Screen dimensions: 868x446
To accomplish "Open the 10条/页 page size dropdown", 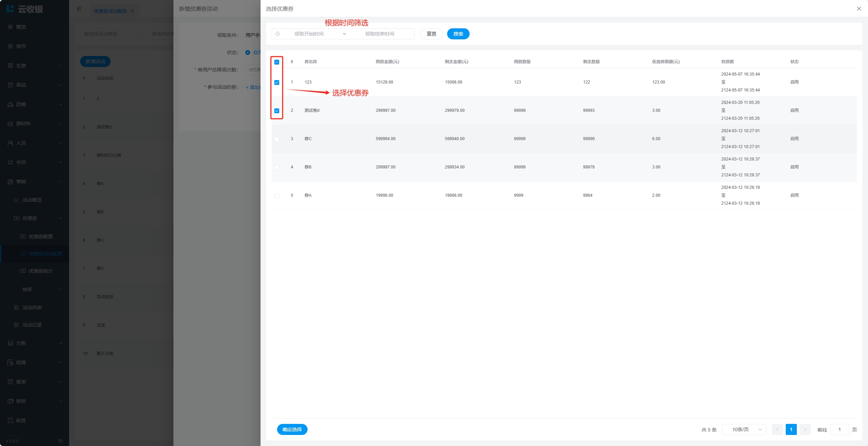I will [x=744, y=429].
